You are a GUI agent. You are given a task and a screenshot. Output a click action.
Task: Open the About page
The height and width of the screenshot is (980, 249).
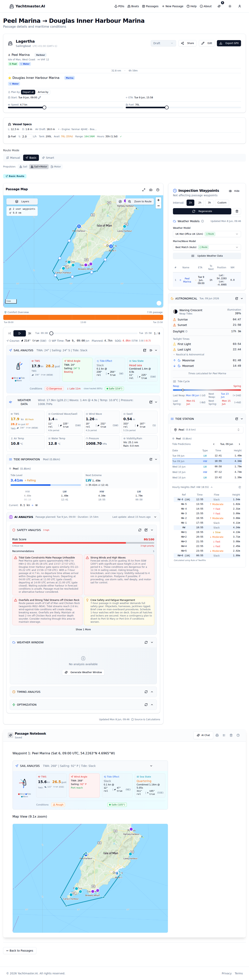206,6
